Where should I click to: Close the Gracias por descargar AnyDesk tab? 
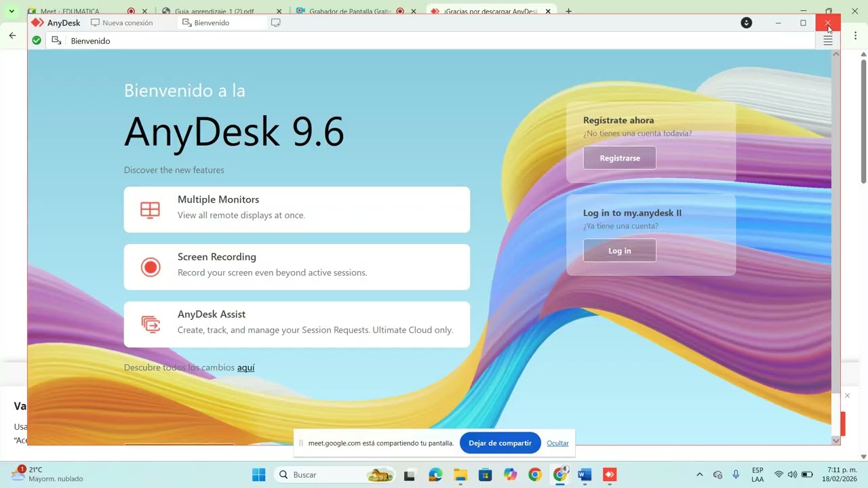(548, 12)
